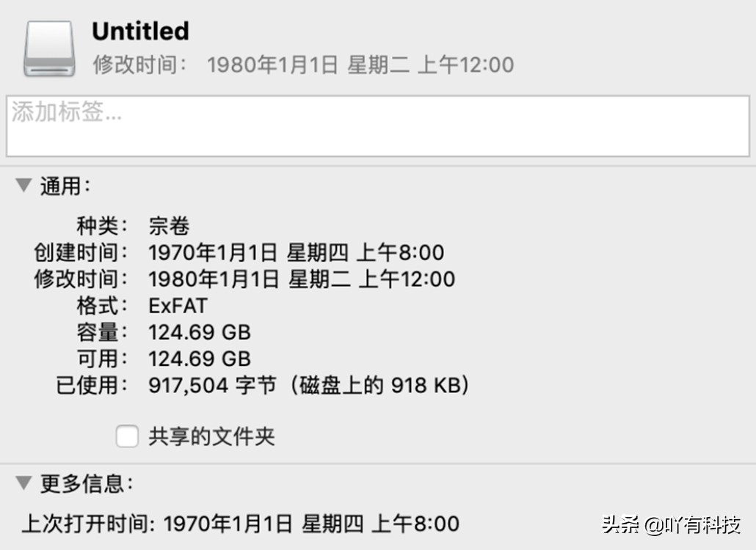This screenshot has width=756, height=550.
Task: Click the 更多信息 section header label
Action: pos(87,483)
